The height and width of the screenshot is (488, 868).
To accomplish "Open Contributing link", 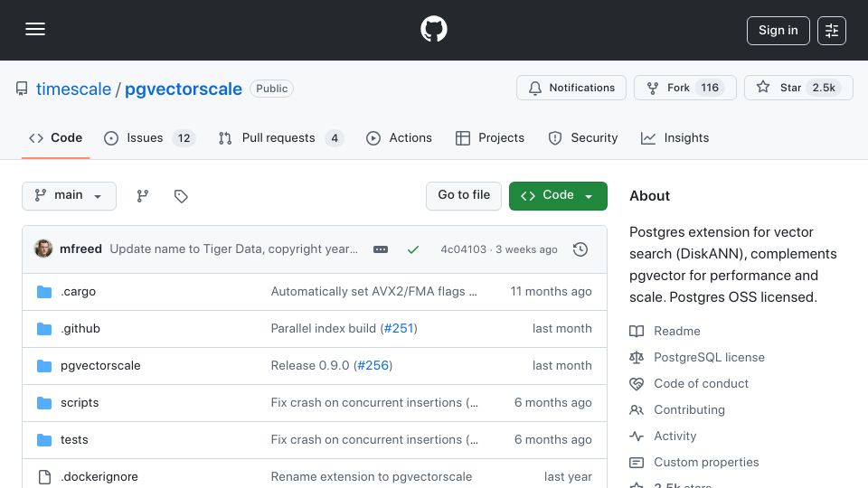I will point(689,410).
